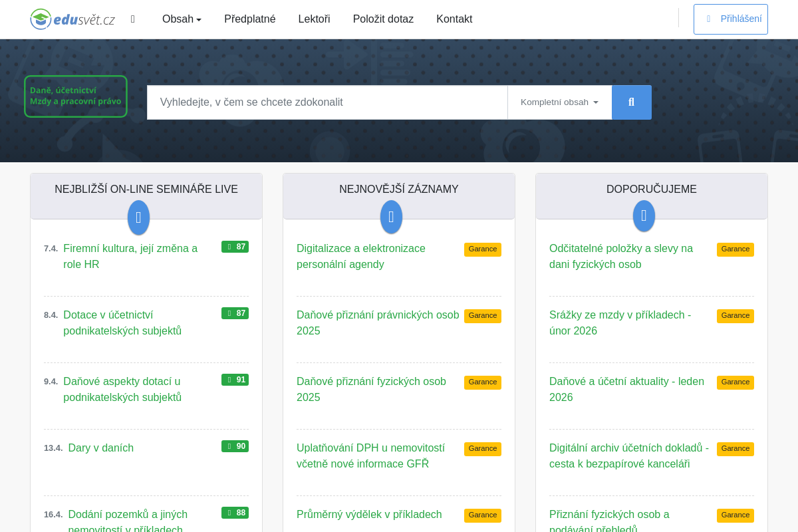Click Garance badge next to Průměrný výdělek
Screen dimensions: 798x532
pyautogui.click(x=482, y=515)
